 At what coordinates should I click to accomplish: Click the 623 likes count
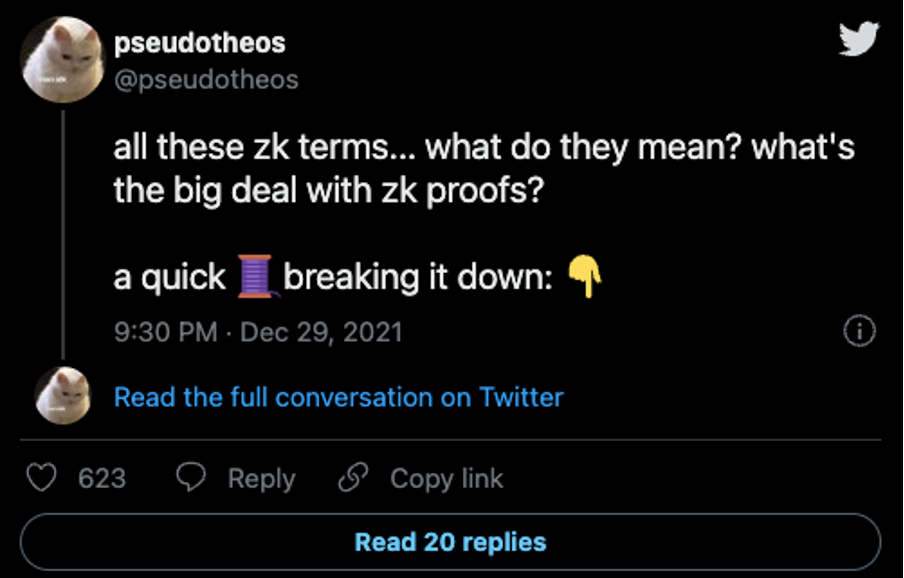click(102, 479)
